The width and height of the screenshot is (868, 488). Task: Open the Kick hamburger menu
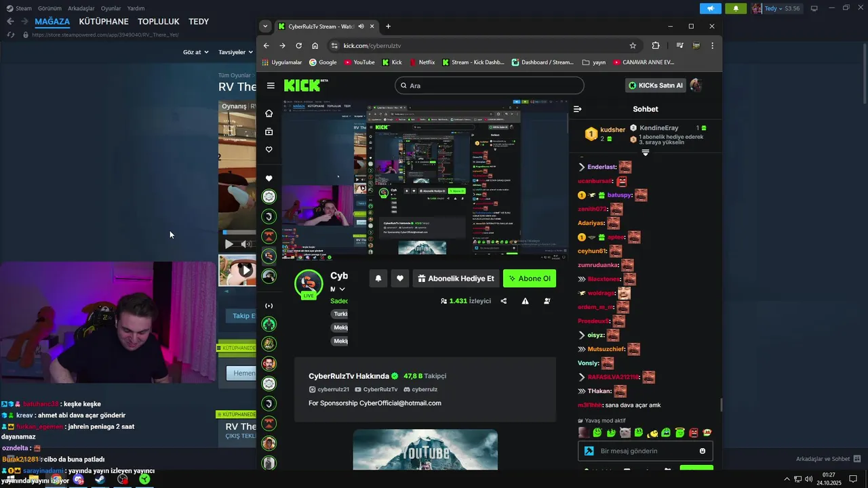click(x=271, y=85)
